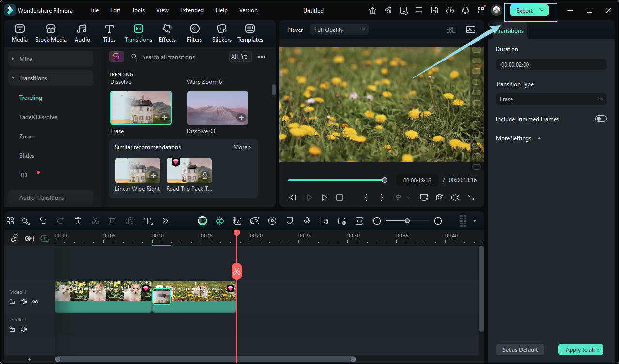
Task: Toggle Include Trimmed Frames switch
Action: pos(601,119)
